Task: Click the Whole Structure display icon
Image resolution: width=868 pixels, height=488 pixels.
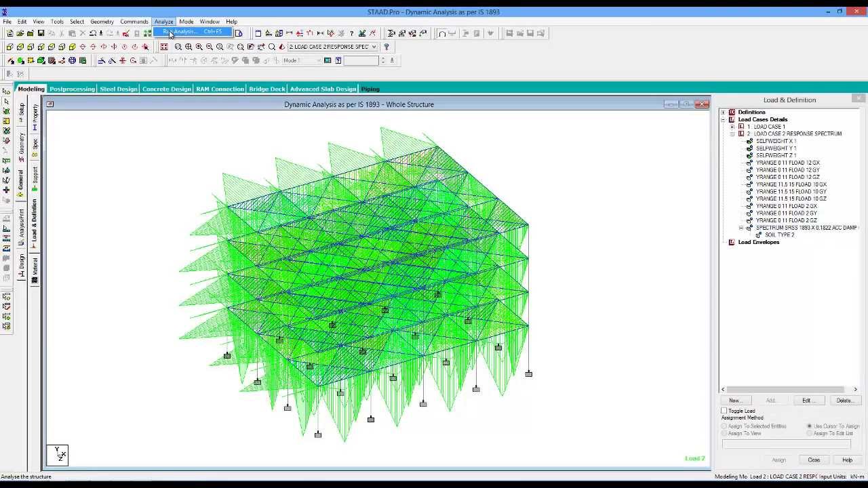Action: 164,47
